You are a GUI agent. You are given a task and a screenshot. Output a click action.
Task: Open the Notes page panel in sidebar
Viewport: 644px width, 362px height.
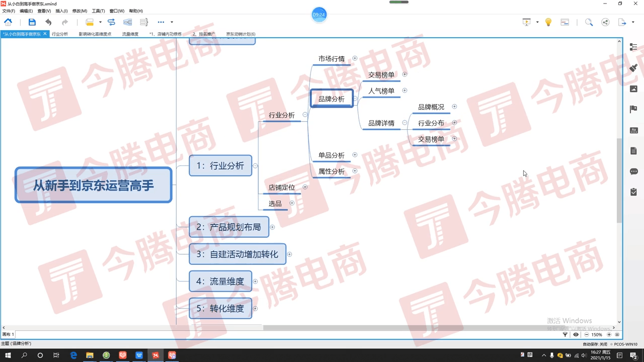(x=633, y=151)
